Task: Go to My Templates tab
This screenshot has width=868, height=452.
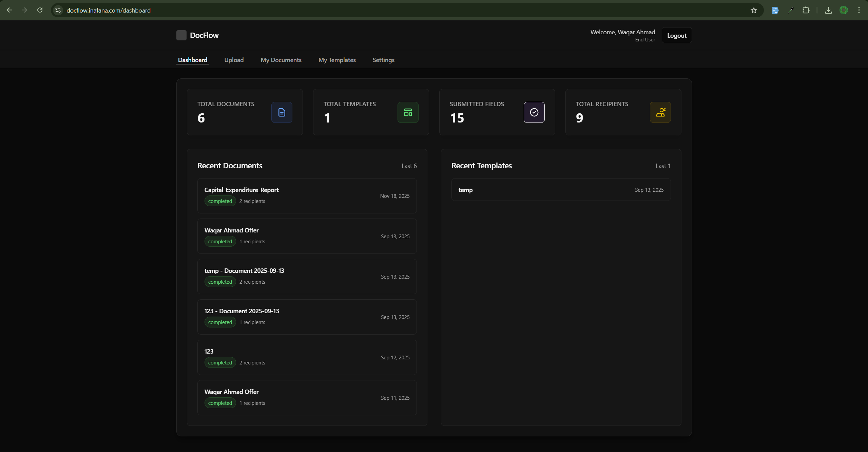Action: pos(337,60)
